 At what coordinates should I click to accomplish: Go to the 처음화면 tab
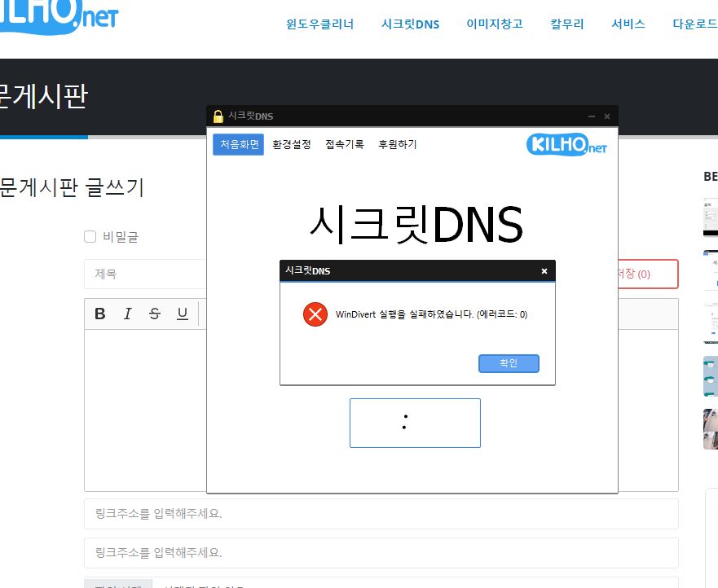click(239, 145)
